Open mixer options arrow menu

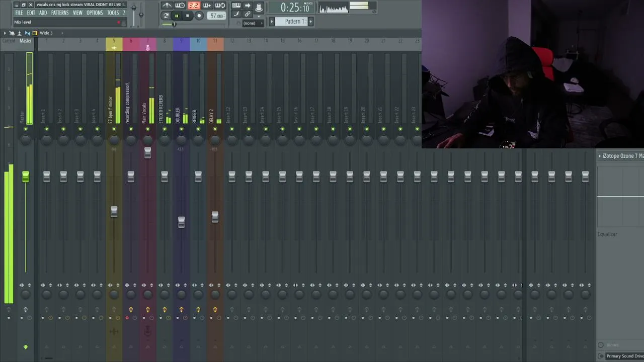[x=5, y=33]
